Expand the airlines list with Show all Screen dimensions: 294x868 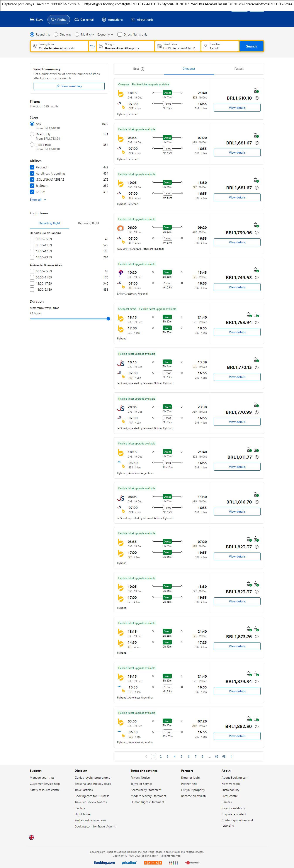(38, 200)
